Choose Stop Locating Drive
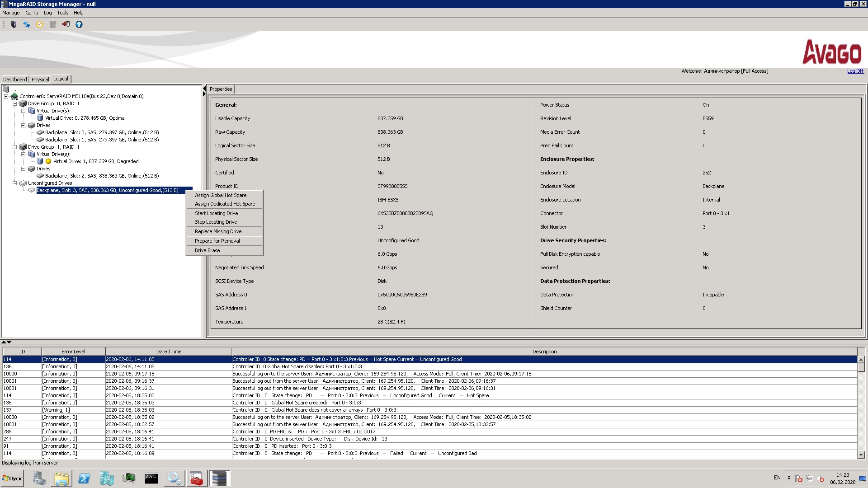 (x=224, y=222)
